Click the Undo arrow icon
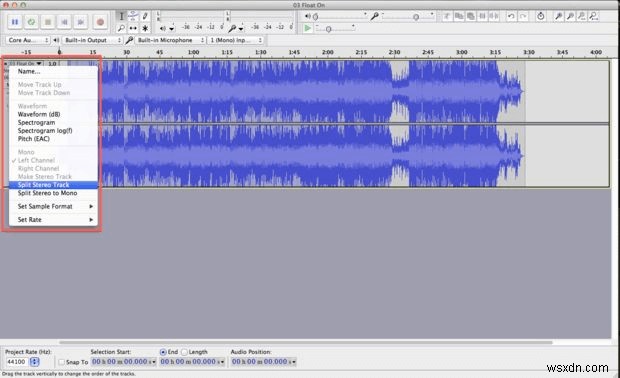This screenshot has height=378, width=620. click(x=511, y=16)
